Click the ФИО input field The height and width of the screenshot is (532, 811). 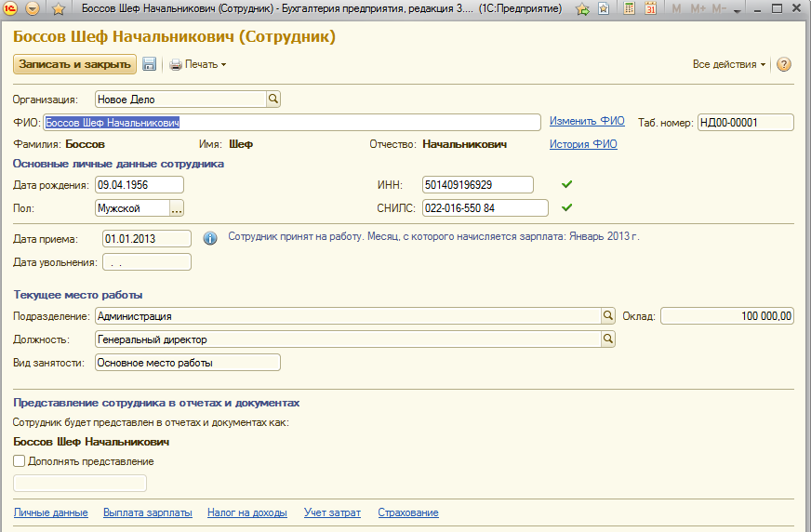pyautogui.click(x=292, y=123)
